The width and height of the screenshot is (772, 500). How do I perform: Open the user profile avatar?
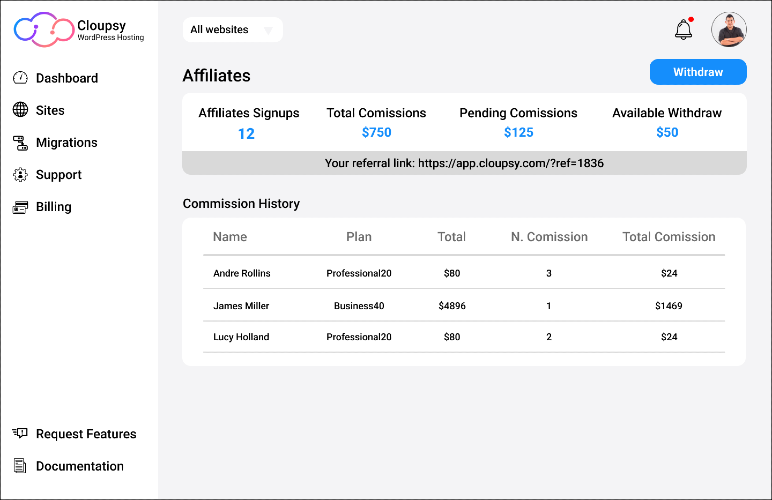(729, 30)
